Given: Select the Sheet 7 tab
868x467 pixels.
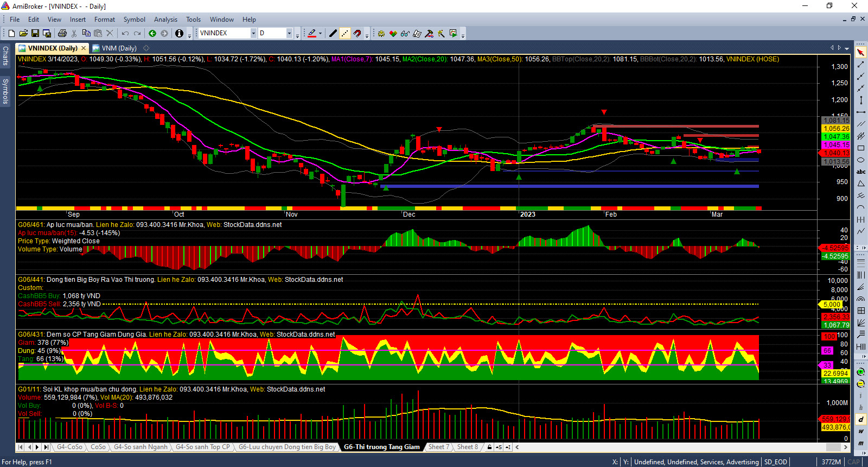Looking at the screenshot, I should (438, 447).
